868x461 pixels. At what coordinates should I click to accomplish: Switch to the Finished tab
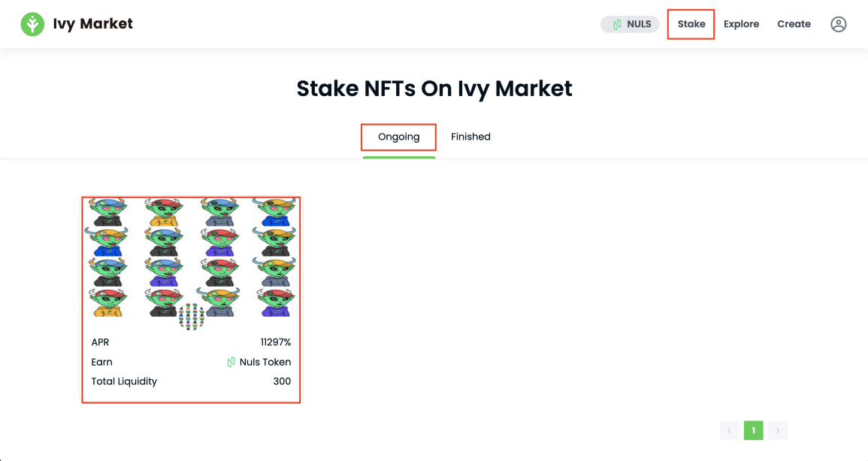[470, 137]
